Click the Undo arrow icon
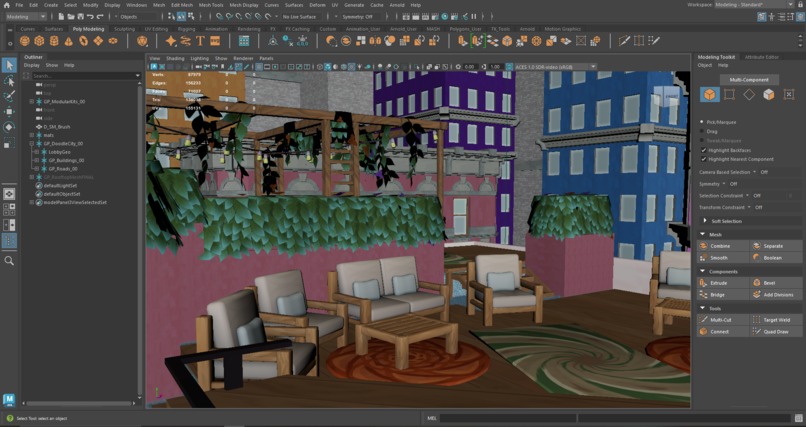The height and width of the screenshot is (427, 806). tap(90, 16)
